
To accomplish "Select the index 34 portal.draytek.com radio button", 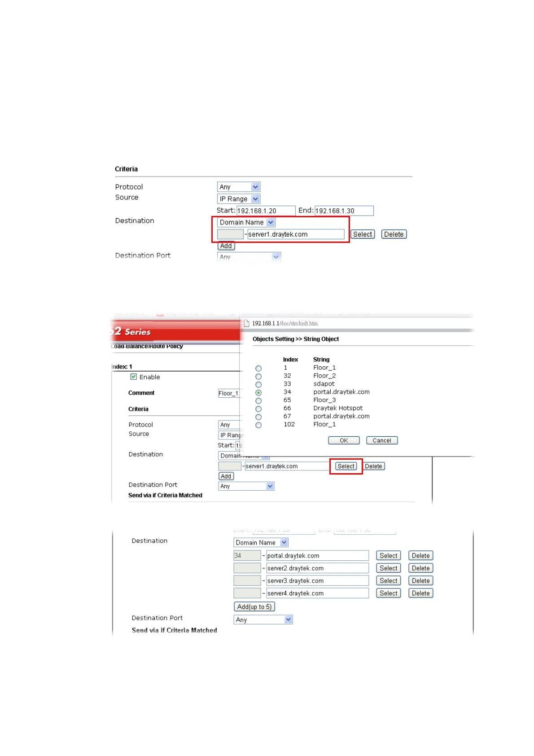I will (x=258, y=393).
